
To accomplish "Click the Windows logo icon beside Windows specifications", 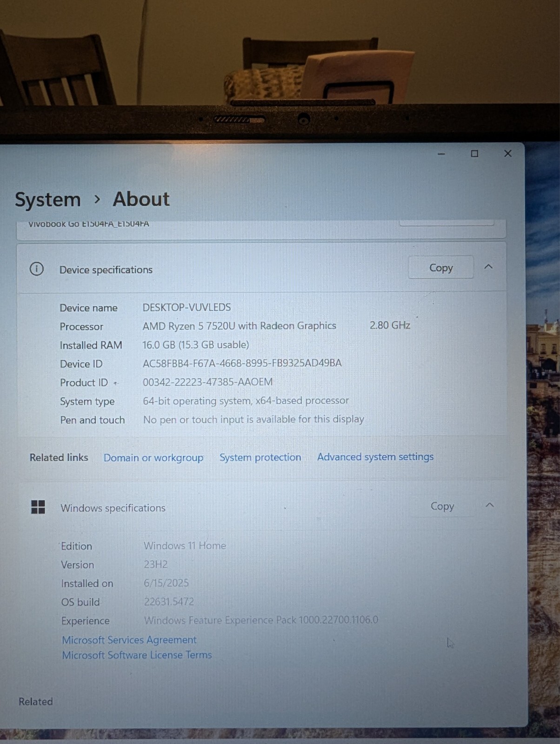I will point(38,507).
